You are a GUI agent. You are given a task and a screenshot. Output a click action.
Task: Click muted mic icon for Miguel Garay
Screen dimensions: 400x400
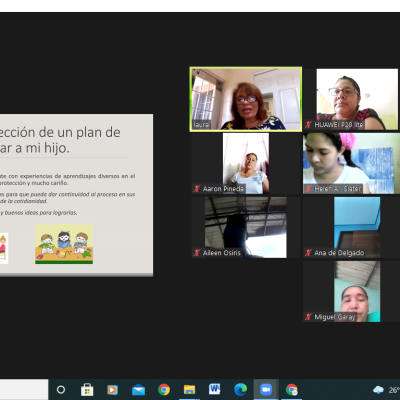308,317
